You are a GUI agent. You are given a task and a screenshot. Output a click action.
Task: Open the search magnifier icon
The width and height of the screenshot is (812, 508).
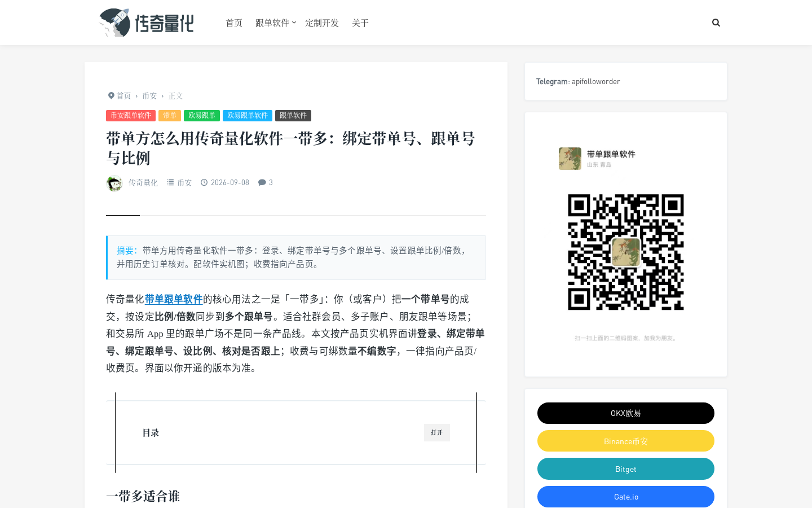point(716,23)
